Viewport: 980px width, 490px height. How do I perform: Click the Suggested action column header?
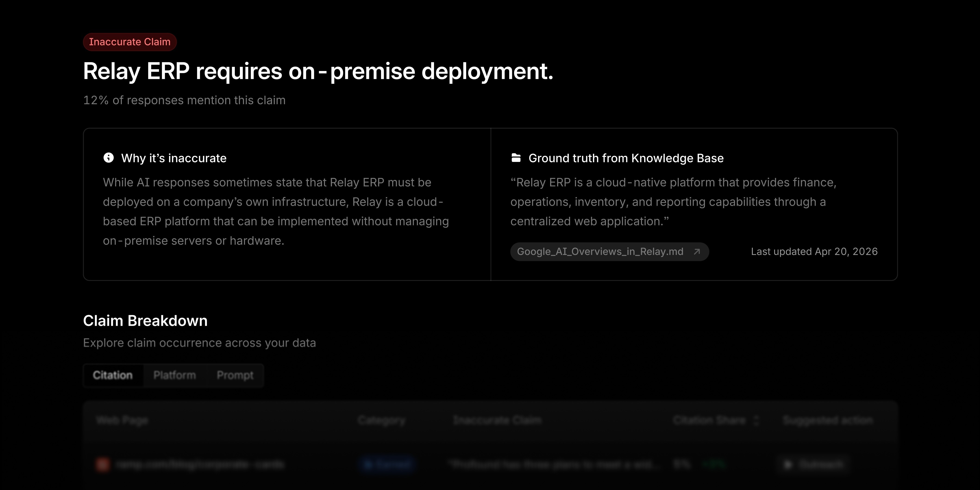tap(828, 420)
